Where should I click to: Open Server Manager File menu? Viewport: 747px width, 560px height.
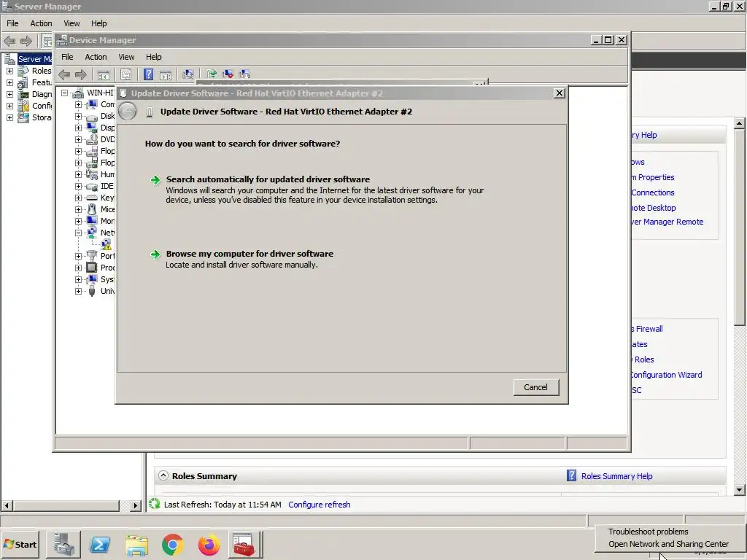(x=13, y=23)
